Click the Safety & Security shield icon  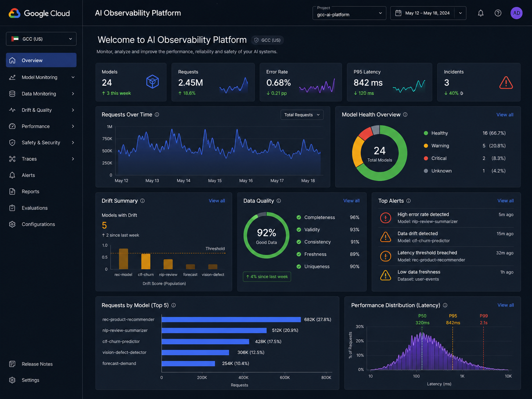(x=12, y=143)
